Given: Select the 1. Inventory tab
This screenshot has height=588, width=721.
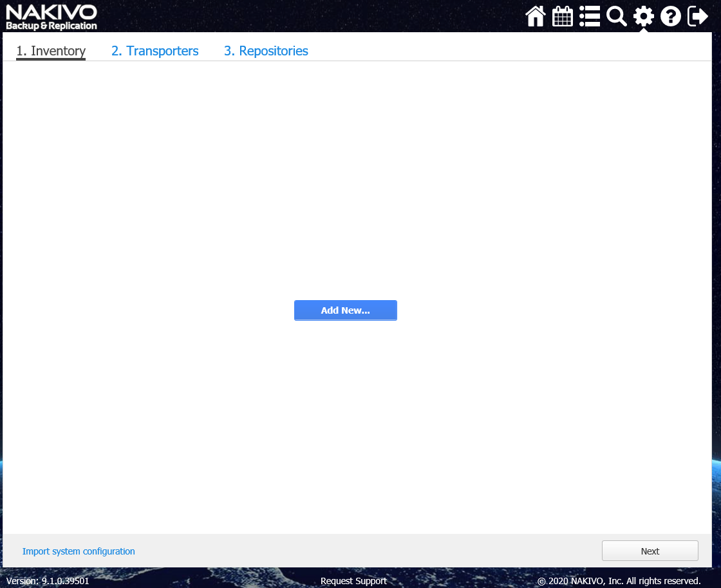Looking at the screenshot, I should pos(51,51).
